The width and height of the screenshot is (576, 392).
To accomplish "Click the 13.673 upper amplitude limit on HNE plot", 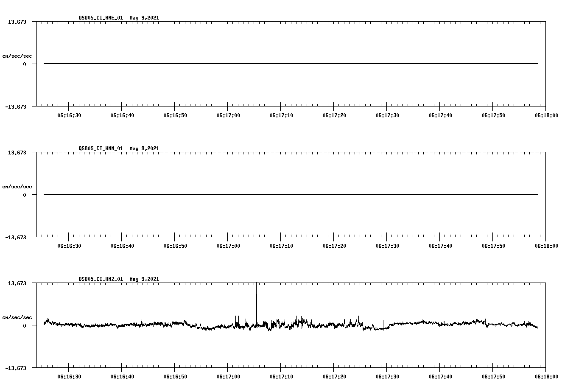I will pos(17,21).
